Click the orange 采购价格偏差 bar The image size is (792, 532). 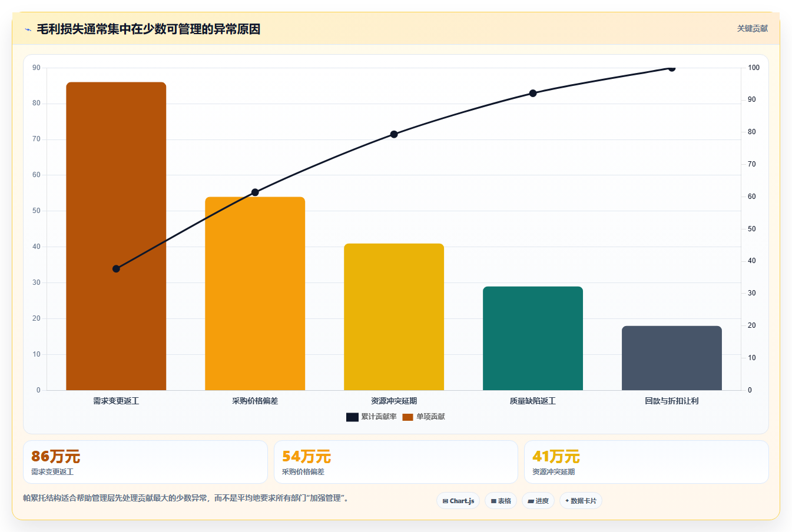pos(255,293)
